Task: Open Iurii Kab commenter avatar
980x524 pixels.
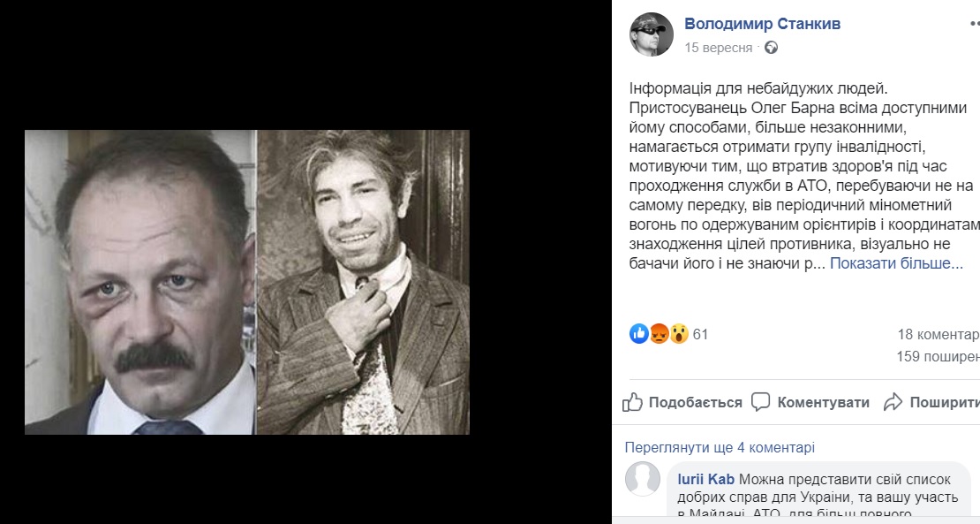Action: [x=643, y=479]
